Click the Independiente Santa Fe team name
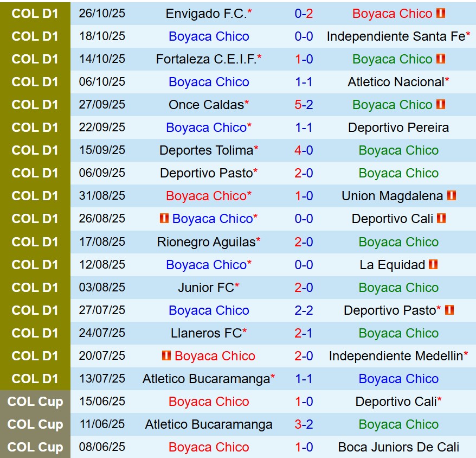This screenshot has width=476, height=458. [x=395, y=36]
